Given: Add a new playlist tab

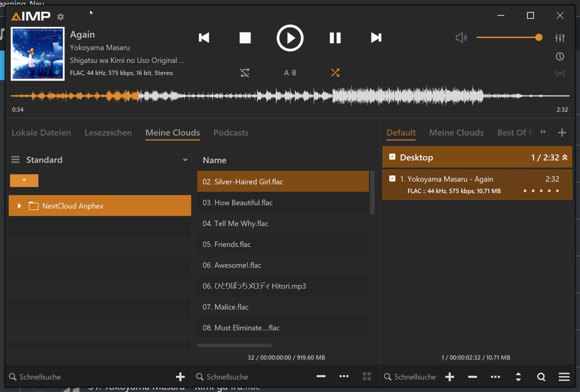Looking at the screenshot, I should [x=562, y=133].
